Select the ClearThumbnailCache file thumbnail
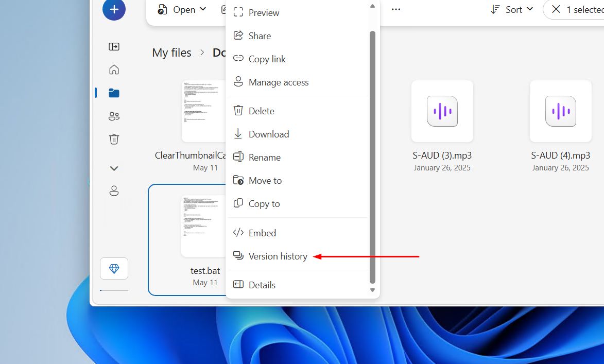Screen dimensions: 604x364 pos(203,111)
